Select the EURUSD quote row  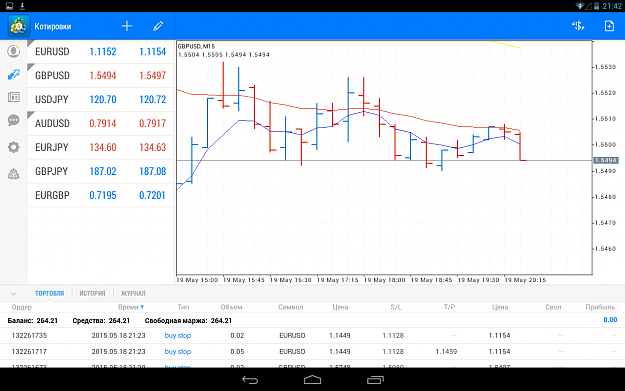point(101,51)
